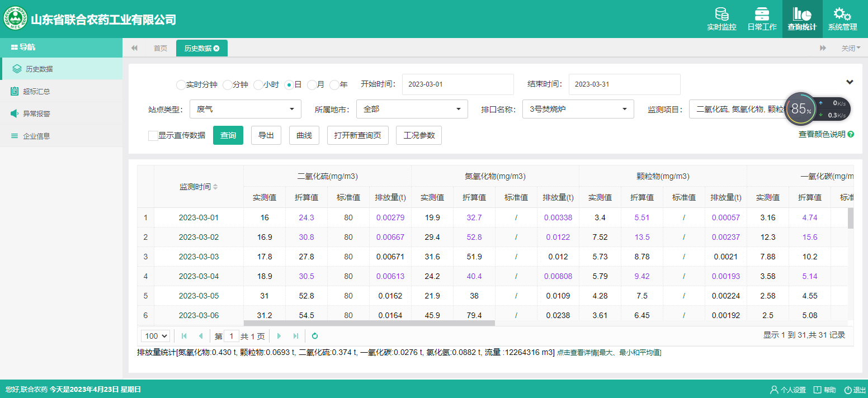The width and height of the screenshot is (868, 398).
Task: Open the 查询统计 chart icon
Action: point(802,14)
